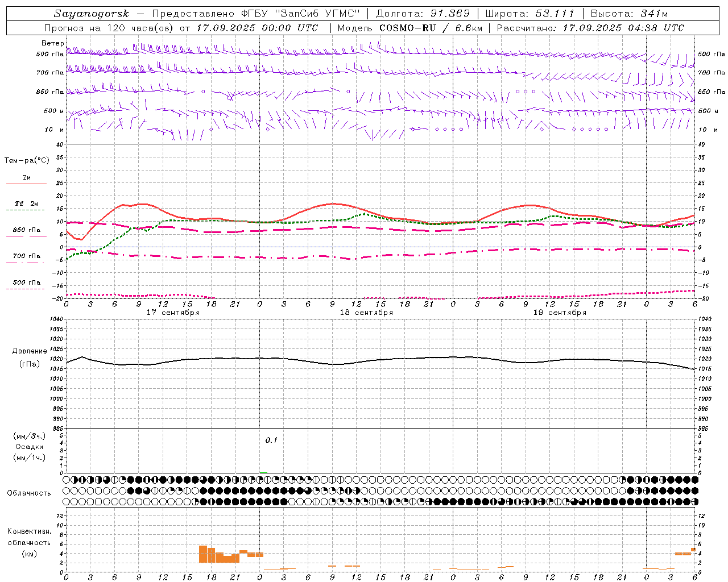The height and width of the screenshot is (582, 728).
Task: Click Рассчитано: 17.09.2025 04:38 UTC text
Action: click(x=590, y=28)
